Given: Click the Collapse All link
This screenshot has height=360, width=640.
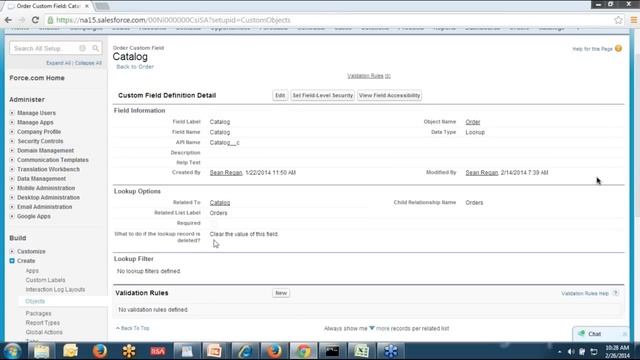Looking at the screenshot, I should click(88, 63).
